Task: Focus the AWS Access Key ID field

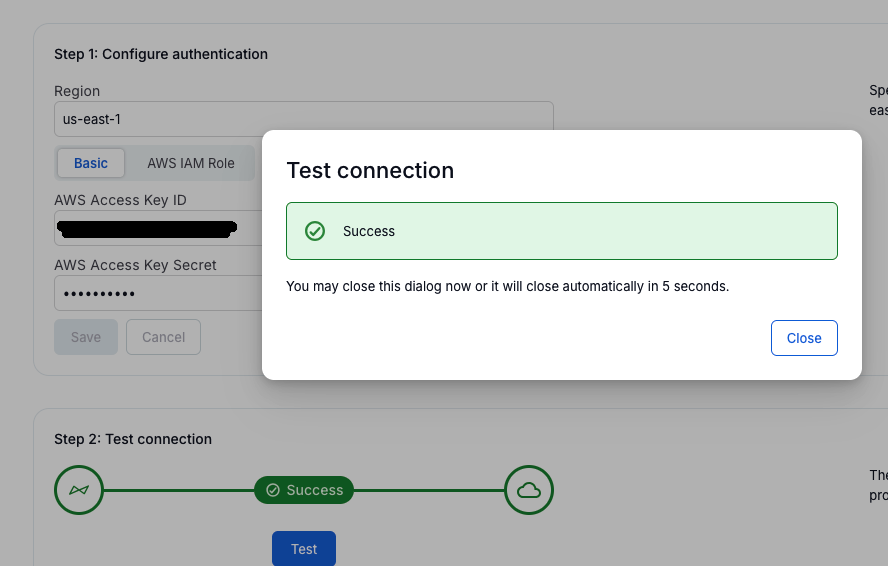Action: point(150,228)
